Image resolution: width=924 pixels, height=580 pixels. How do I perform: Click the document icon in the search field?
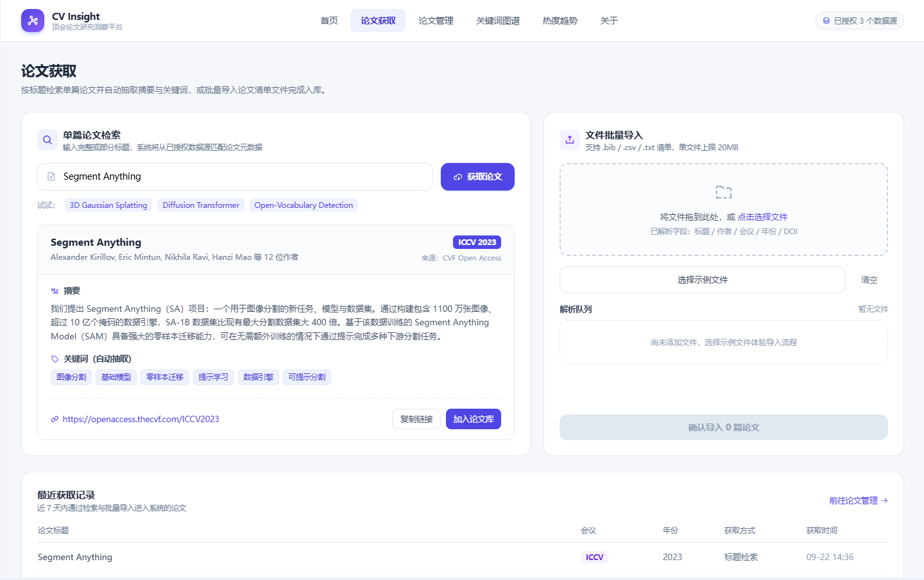point(51,176)
